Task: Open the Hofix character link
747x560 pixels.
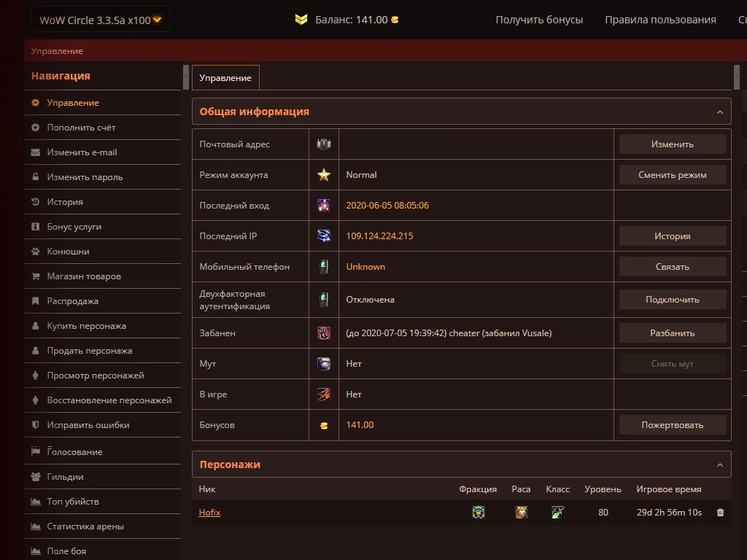Action: (x=209, y=513)
